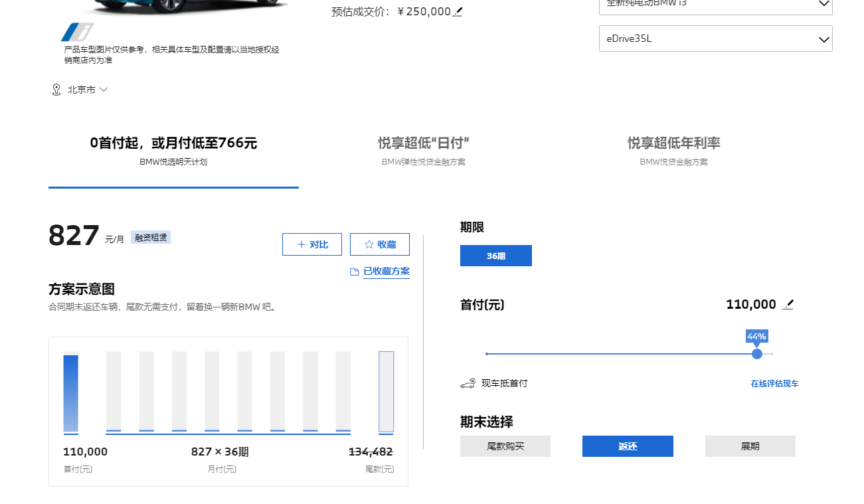Click the BMW i logo under car image
The height and width of the screenshot is (504, 864).
(x=78, y=32)
